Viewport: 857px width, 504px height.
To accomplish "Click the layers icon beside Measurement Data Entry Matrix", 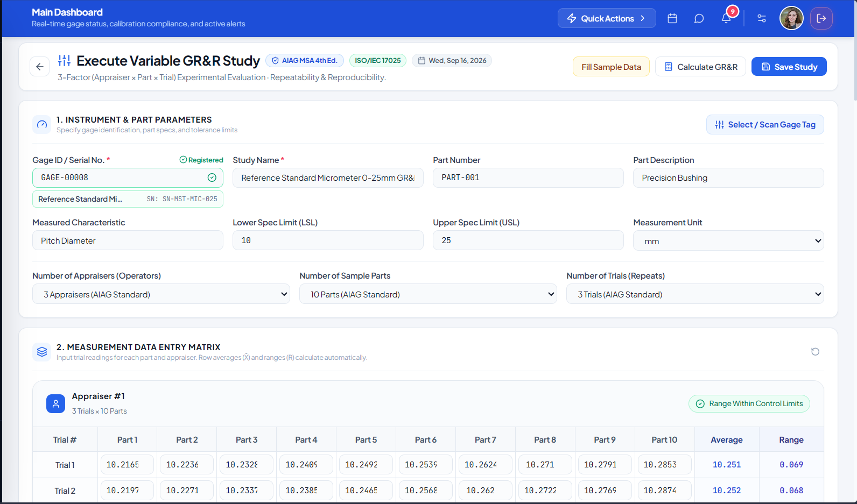I will coord(42,352).
